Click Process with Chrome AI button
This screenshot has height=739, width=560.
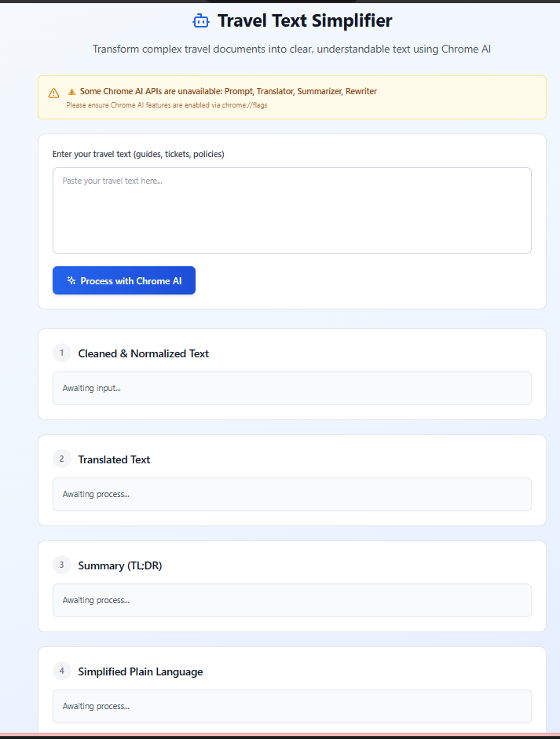click(x=124, y=280)
